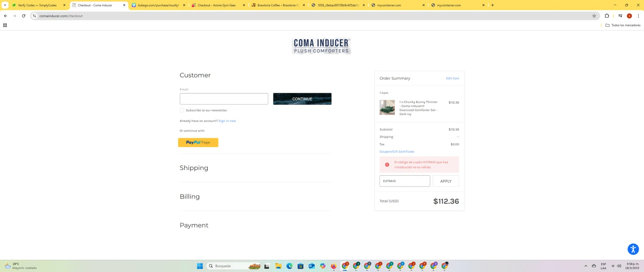Viewport: 644px width, 272px height.
Task: Open the network Wi-Fi tray icon
Action: point(613,266)
